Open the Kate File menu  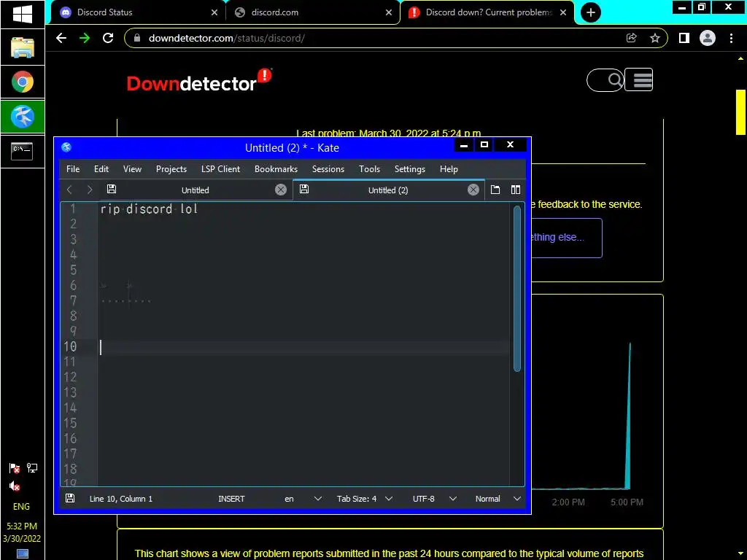pyautogui.click(x=73, y=169)
